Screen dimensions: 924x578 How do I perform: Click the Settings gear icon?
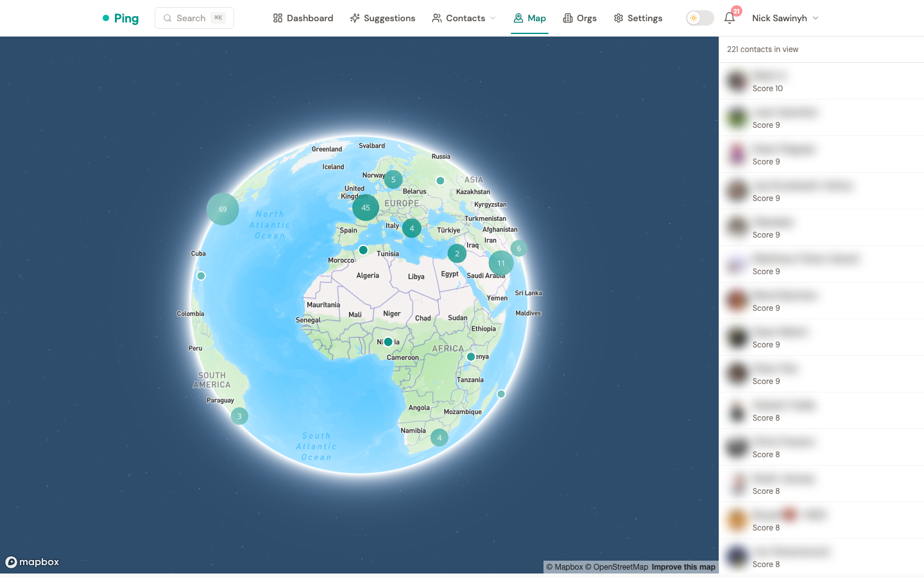pyautogui.click(x=619, y=18)
